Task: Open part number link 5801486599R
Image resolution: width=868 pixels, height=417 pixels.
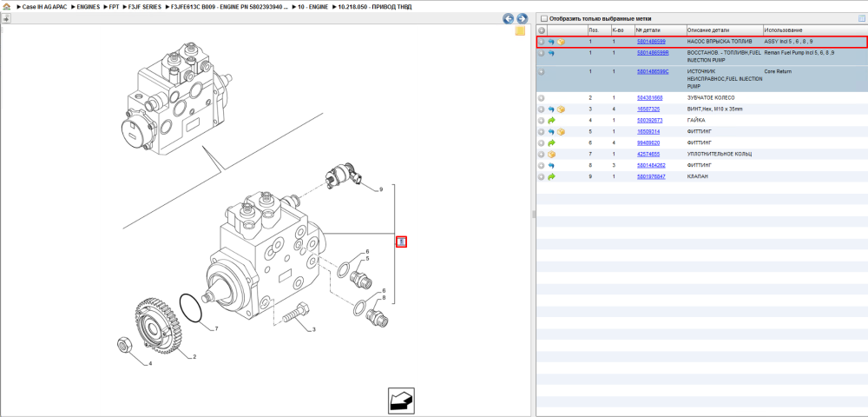Action: pos(653,53)
